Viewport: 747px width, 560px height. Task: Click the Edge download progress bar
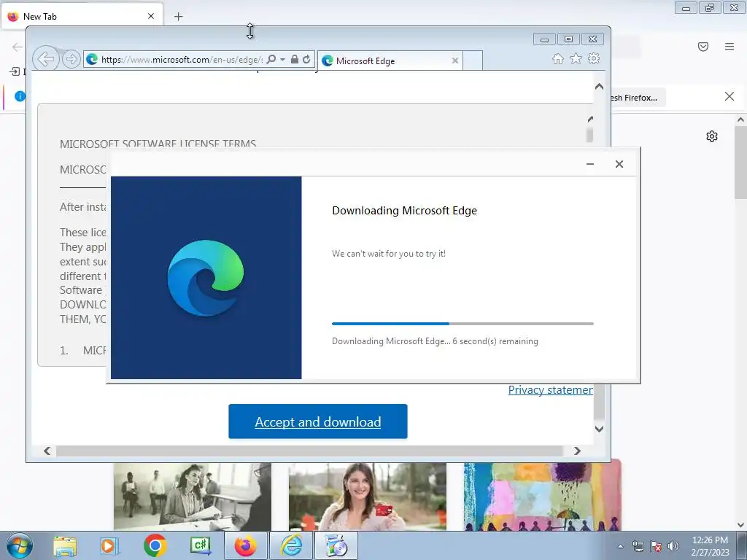[462, 323]
